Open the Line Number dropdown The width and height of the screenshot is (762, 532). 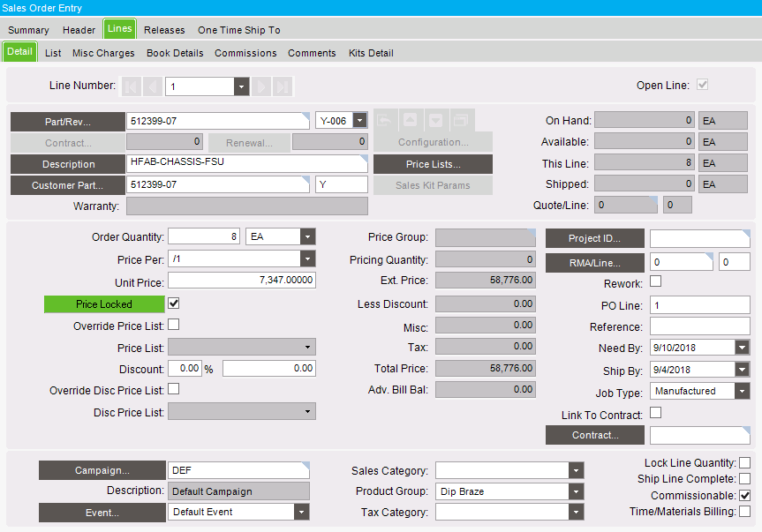(x=242, y=86)
